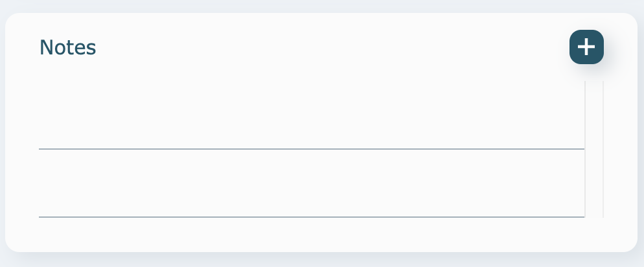Image resolution: width=644 pixels, height=267 pixels.
Task: Select the Notes heading text
Action: point(68,47)
